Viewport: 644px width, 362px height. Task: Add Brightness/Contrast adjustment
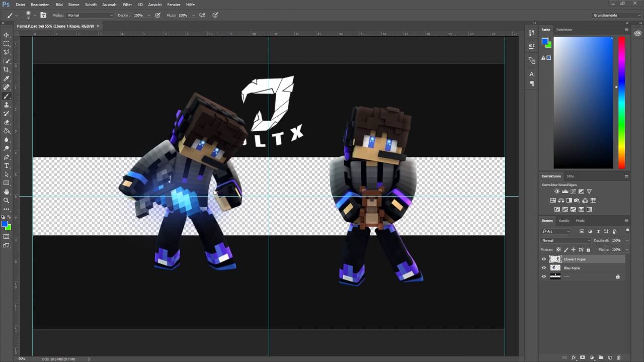click(557, 192)
